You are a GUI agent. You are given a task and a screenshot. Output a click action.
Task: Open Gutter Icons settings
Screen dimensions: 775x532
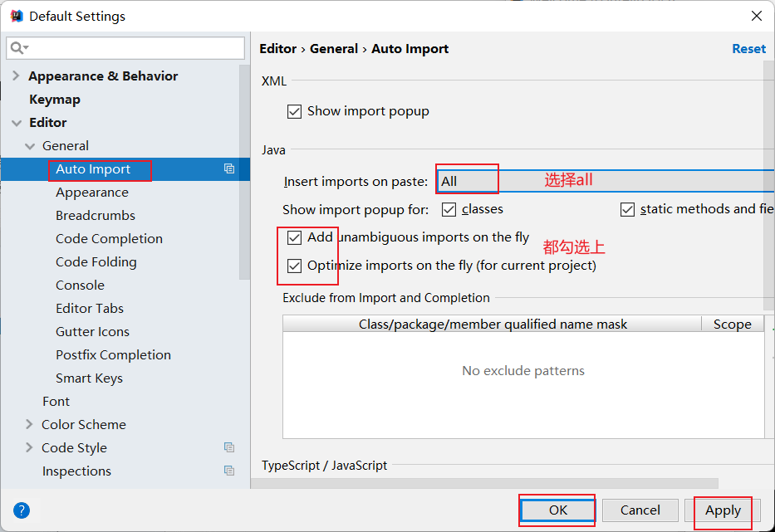tap(92, 331)
